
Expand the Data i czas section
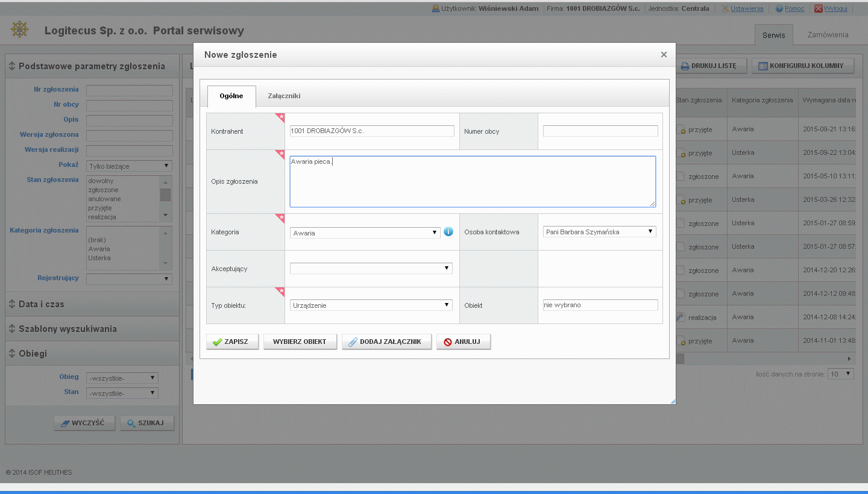[92, 304]
